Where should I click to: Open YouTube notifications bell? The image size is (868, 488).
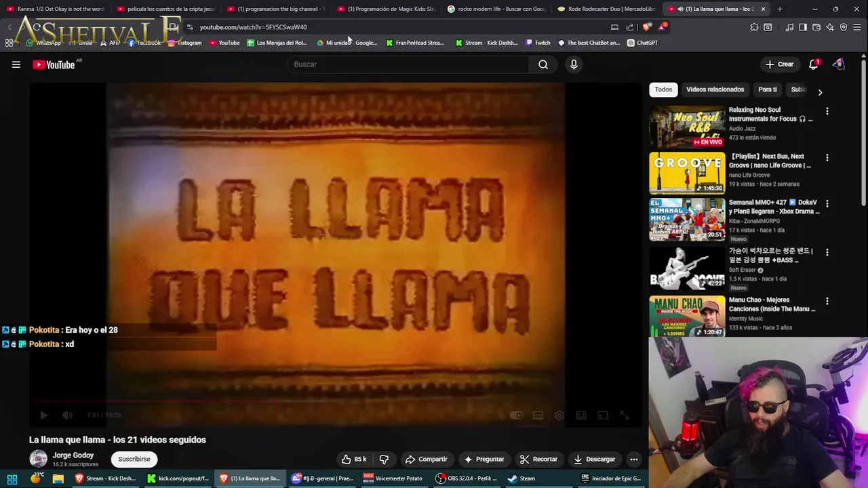[813, 64]
